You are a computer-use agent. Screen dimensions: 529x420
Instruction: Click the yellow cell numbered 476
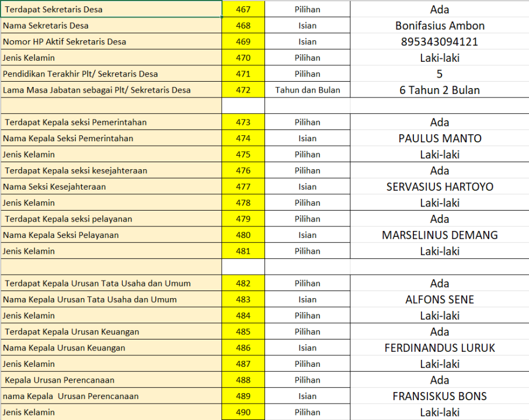point(243,171)
